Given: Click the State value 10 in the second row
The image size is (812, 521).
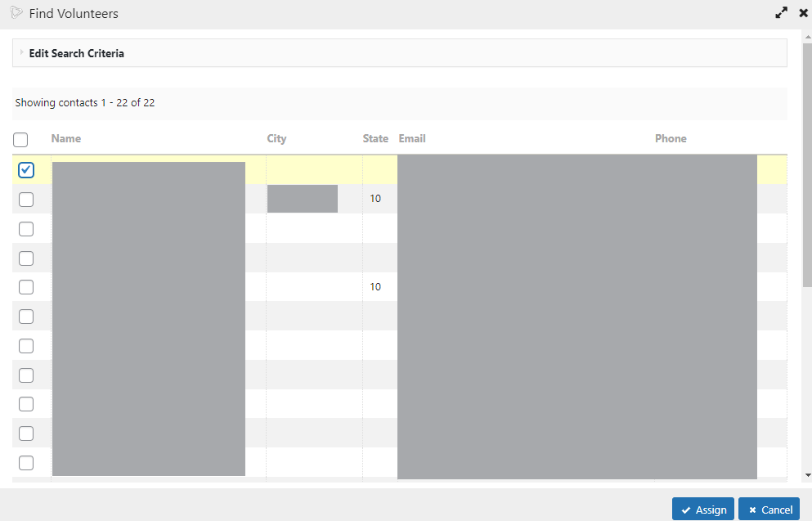Looking at the screenshot, I should (x=375, y=199).
